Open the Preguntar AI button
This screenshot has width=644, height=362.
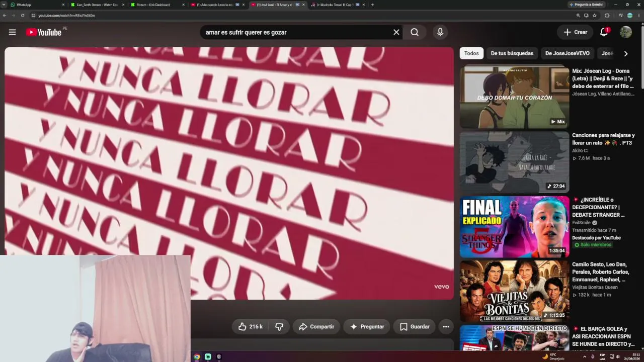367,327
